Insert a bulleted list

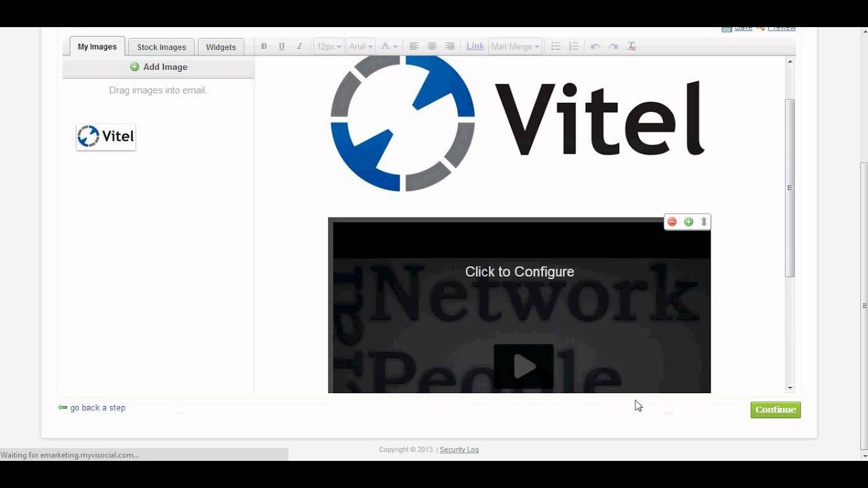pyautogui.click(x=555, y=46)
